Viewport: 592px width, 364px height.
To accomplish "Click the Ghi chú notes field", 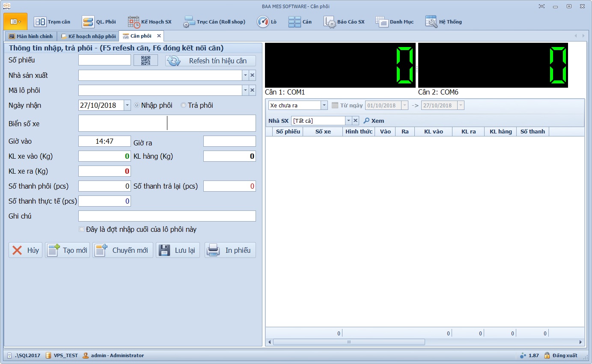I will 167,216.
